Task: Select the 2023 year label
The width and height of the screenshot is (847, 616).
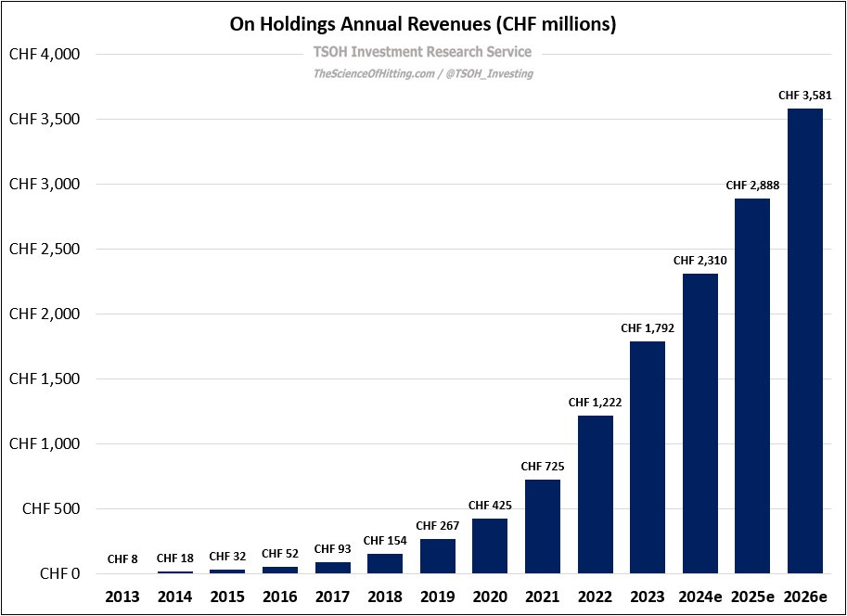Action: 648,597
